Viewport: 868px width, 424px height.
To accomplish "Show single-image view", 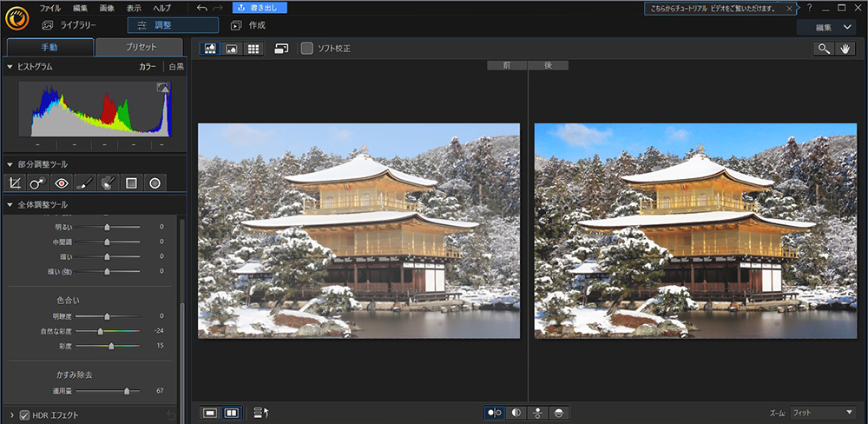I will [210, 413].
